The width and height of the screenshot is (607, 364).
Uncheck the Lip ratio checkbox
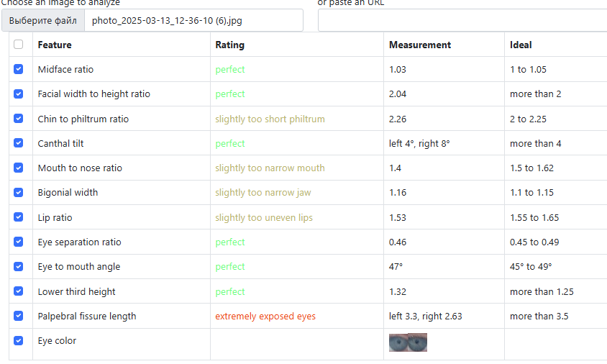click(18, 217)
